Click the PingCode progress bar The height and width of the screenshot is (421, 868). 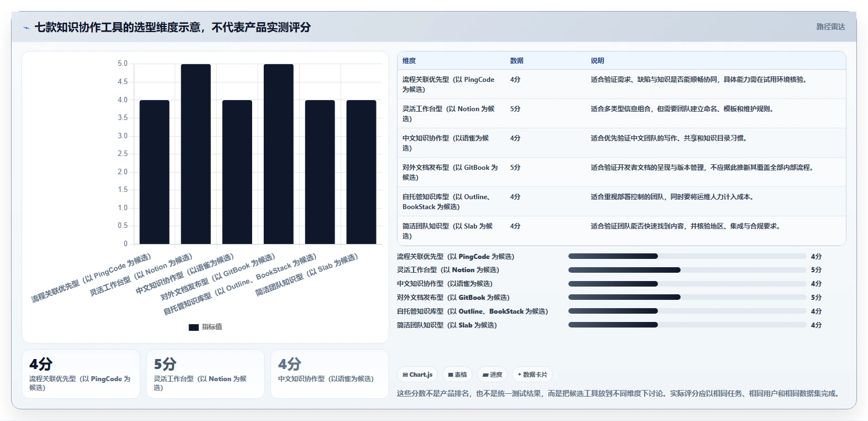point(687,256)
